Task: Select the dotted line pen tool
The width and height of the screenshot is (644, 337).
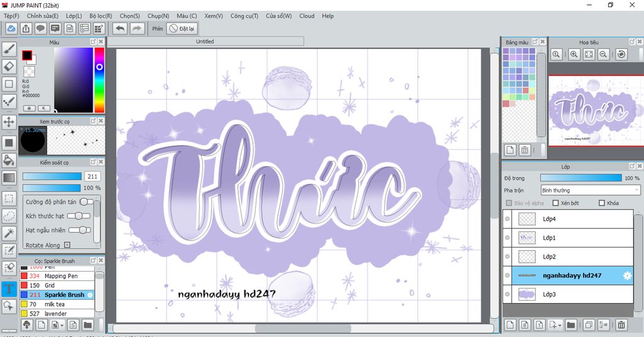Action: point(9,101)
